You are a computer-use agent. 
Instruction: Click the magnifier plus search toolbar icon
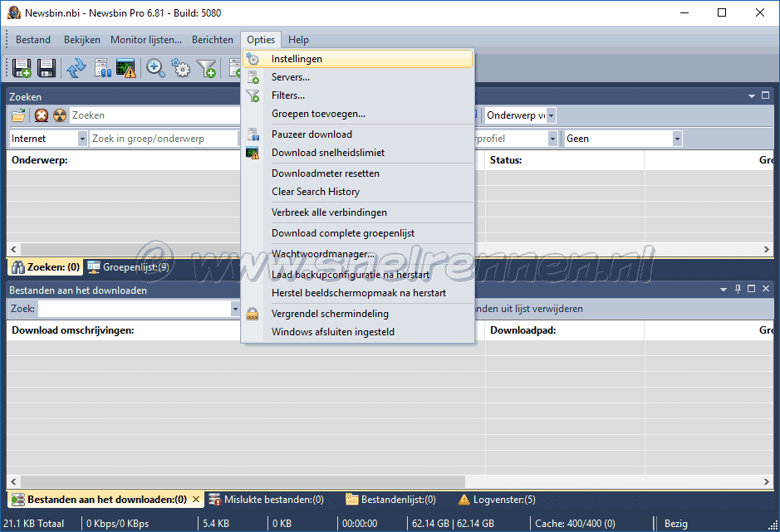point(155,68)
